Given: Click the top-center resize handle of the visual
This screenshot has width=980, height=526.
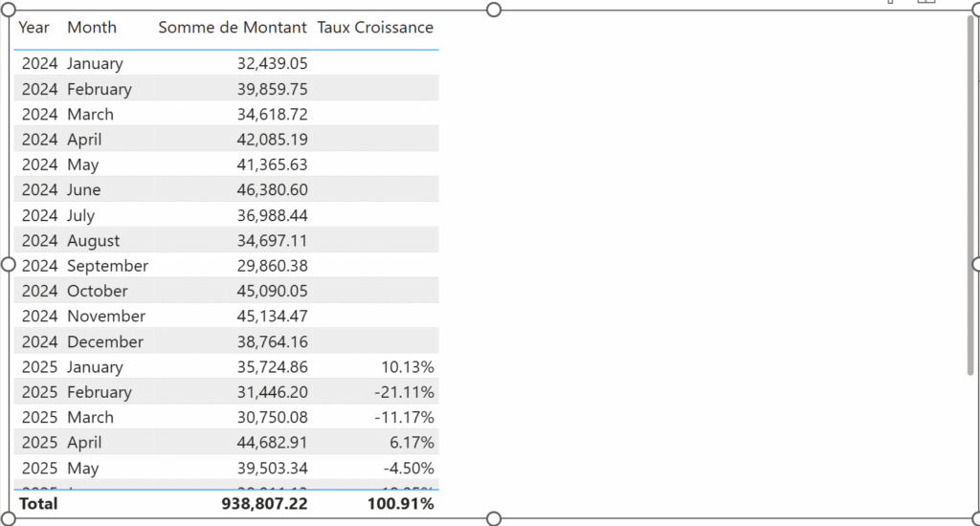Looking at the screenshot, I should [x=494, y=10].
